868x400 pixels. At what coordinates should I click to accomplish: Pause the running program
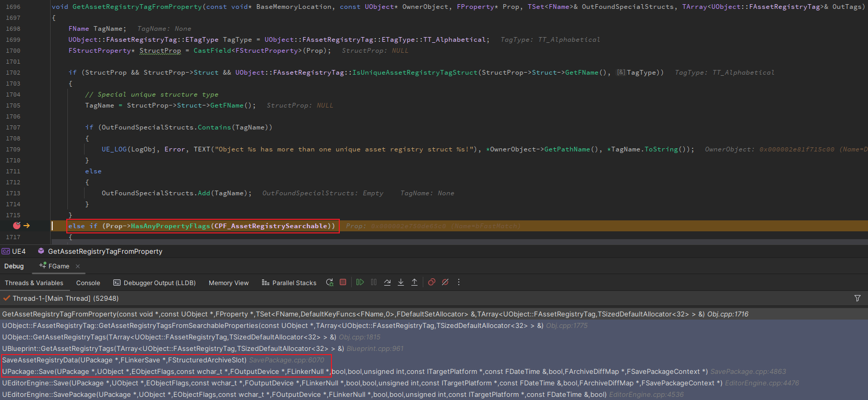(374, 283)
